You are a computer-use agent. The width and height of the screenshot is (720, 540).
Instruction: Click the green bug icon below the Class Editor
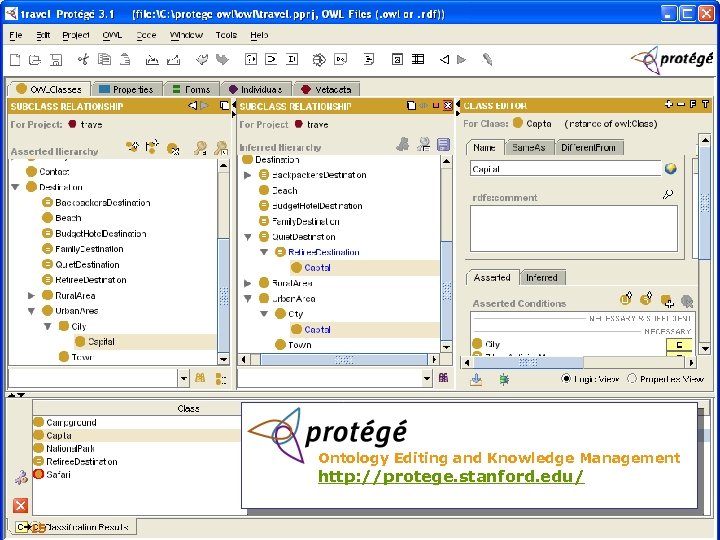(x=504, y=379)
